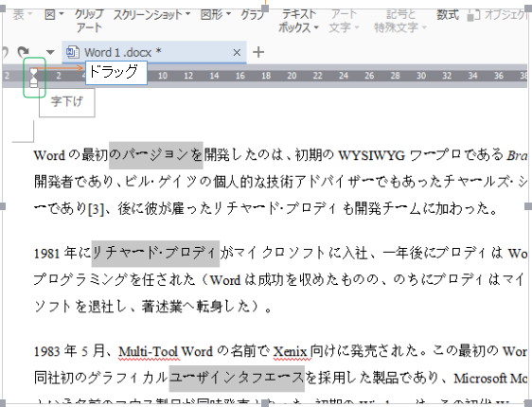This screenshot has height=407, width=532.
Task: Click the Word document icon on tab
Action: [73, 52]
